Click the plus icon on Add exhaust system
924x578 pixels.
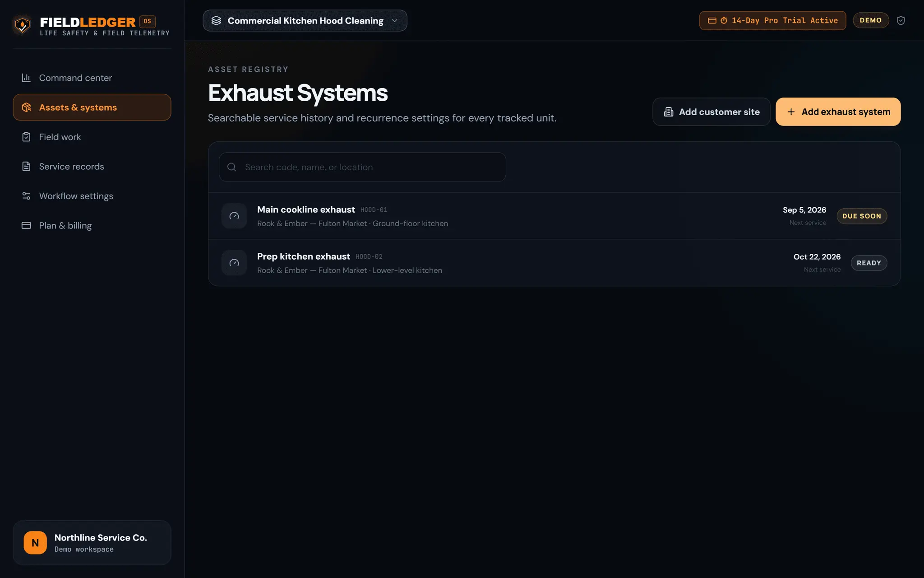(x=791, y=112)
